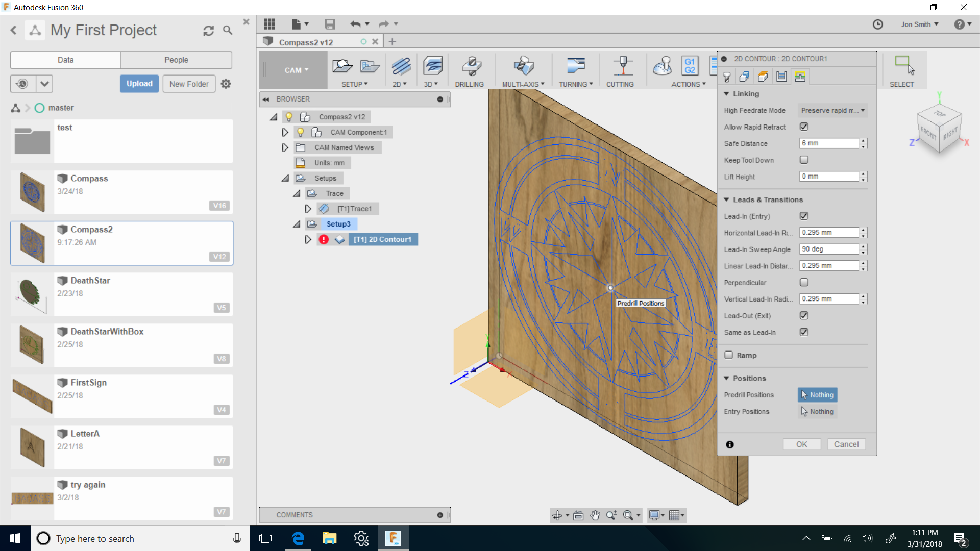The image size is (980, 551).
Task: Click into the Safe Distance input field
Action: 828,143
